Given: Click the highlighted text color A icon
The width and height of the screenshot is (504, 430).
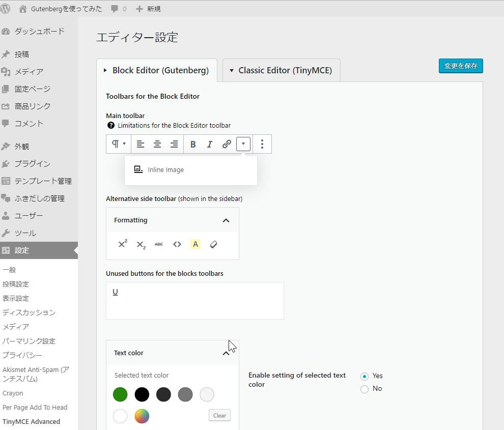Looking at the screenshot, I should click(195, 244).
